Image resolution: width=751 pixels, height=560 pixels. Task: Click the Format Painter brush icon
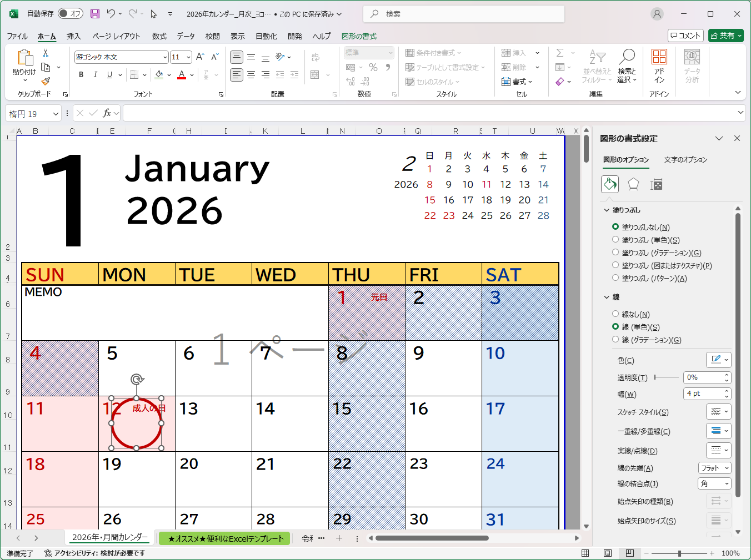click(x=46, y=82)
